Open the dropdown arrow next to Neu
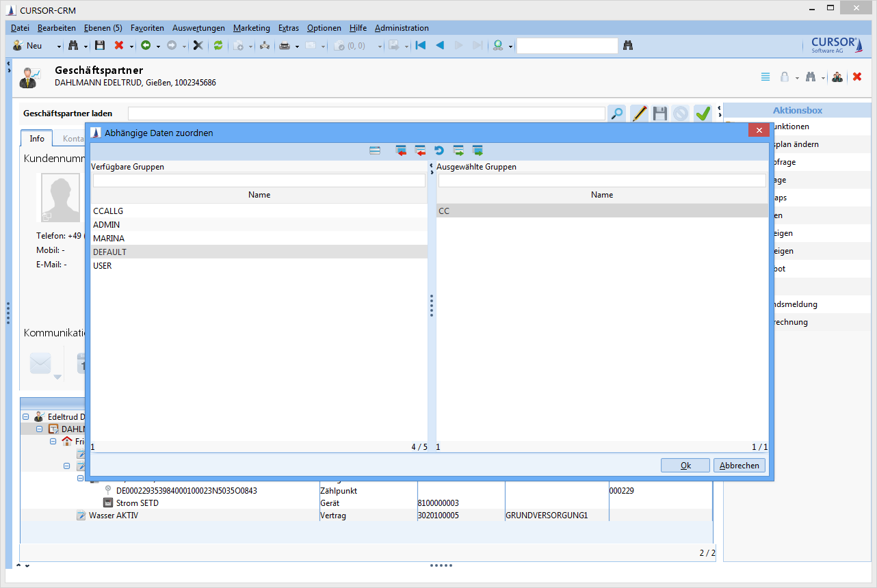This screenshot has height=588, width=877. (59, 46)
